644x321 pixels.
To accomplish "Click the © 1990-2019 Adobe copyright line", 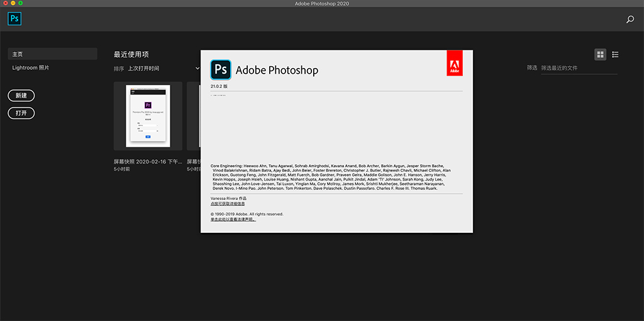I will click(247, 214).
